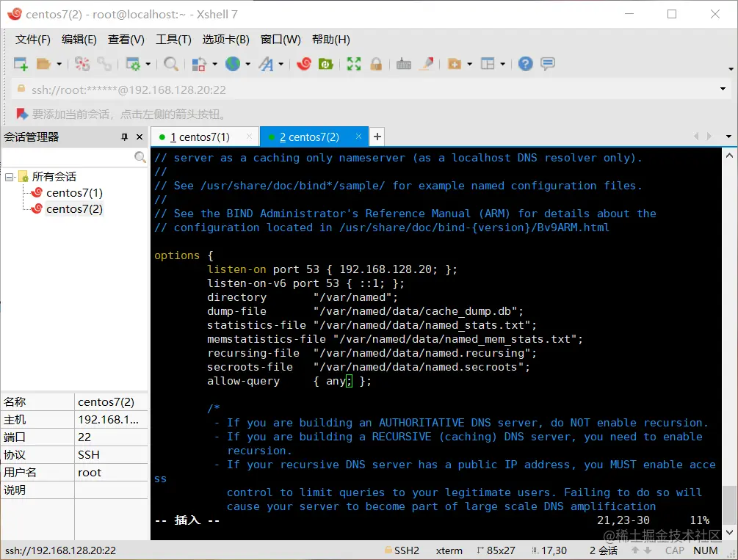The width and height of the screenshot is (738, 560).
Task: Click the color scheme toolbar icon
Action: [200, 64]
